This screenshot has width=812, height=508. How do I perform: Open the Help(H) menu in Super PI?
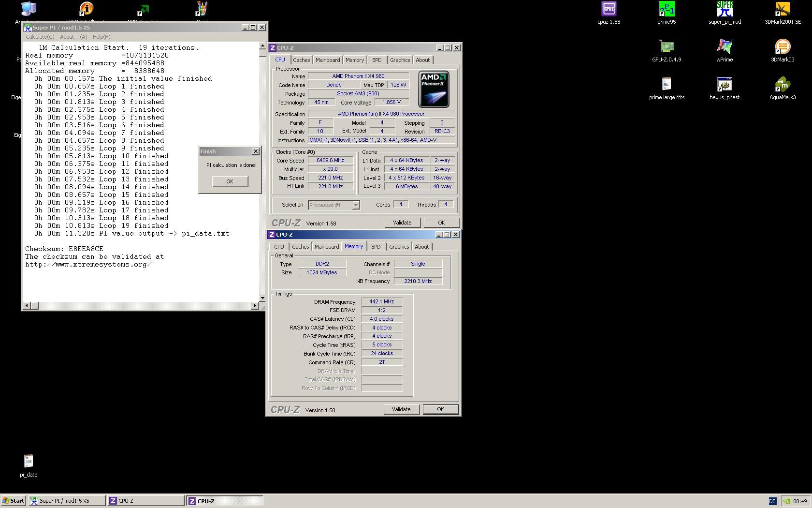[x=101, y=37]
